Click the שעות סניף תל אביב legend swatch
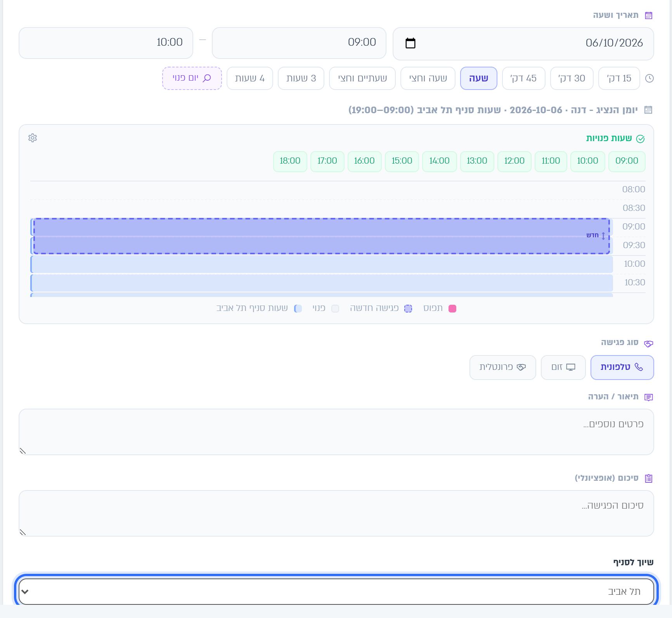The image size is (672, 618). pos(298,309)
